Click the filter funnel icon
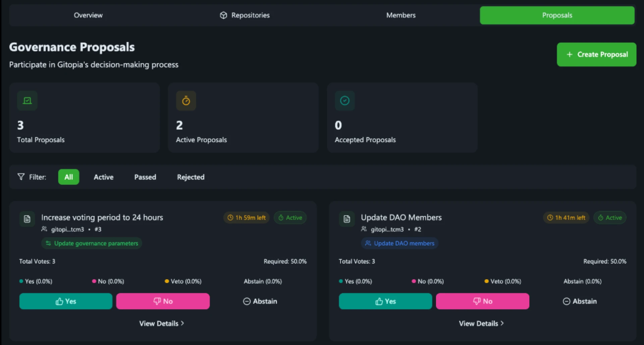This screenshot has height=345, width=644. [21, 177]
